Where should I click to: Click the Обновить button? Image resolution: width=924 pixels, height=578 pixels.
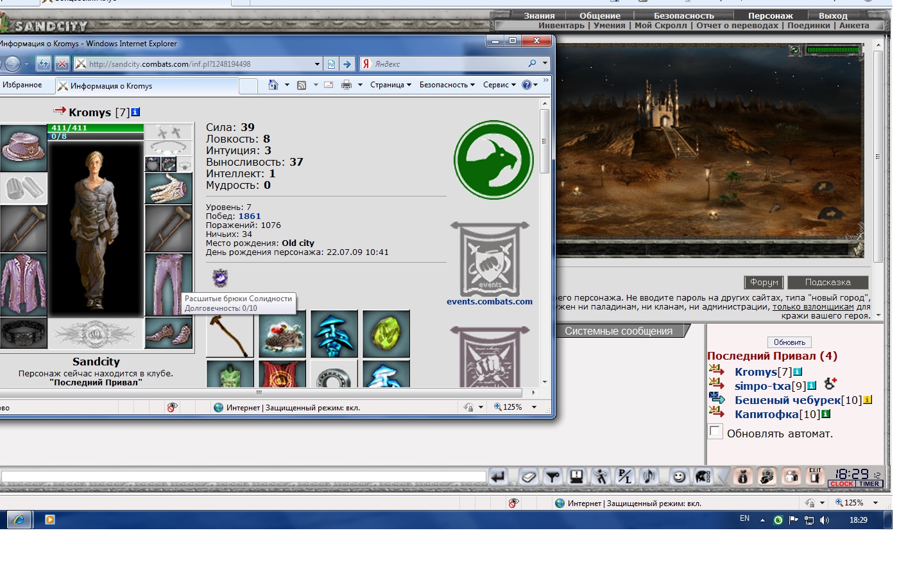(789, 342)
